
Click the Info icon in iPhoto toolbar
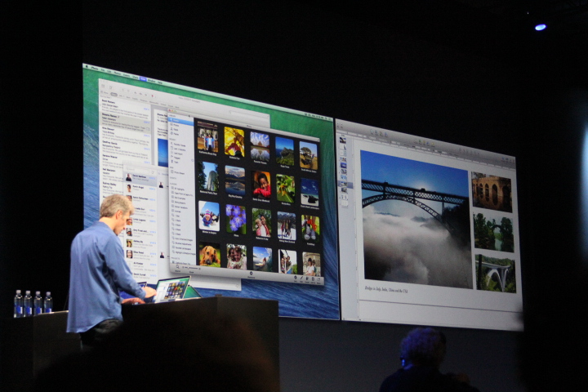296,278
